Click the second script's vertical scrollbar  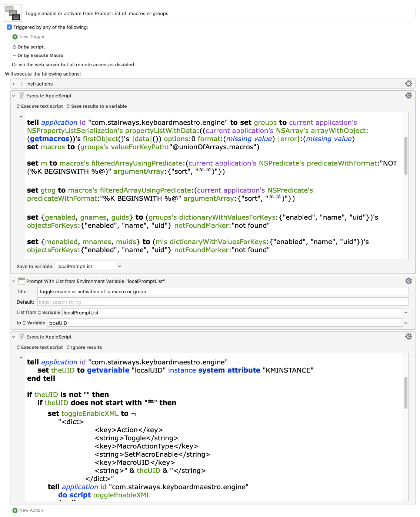[406, 393]
